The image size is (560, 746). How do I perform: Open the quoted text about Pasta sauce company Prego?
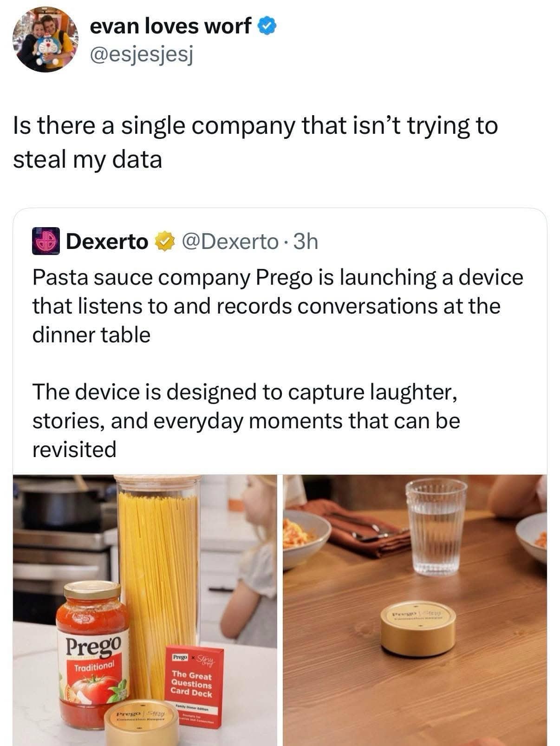tap(277, 306)
